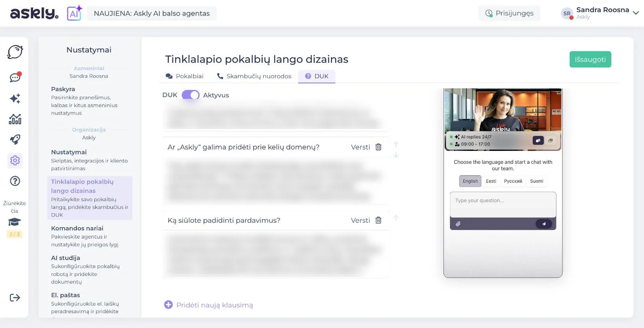The height and width of the screenshot is (328, 644).
Task: Open AI studija menu item
Action: 89,269
